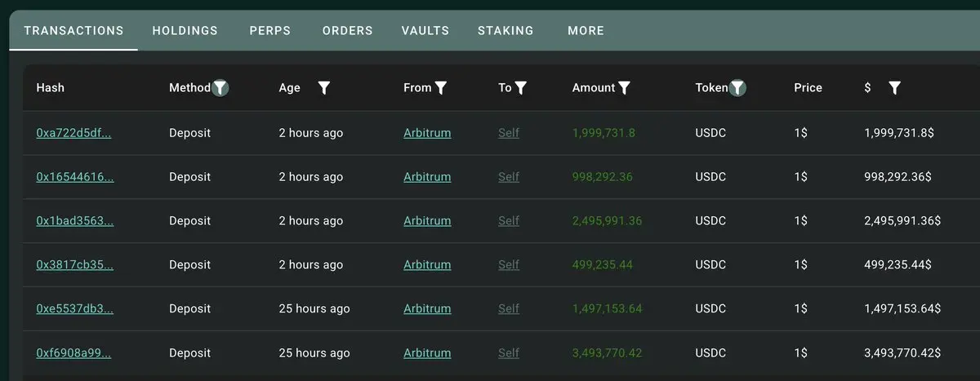Open transaction hash 0xf6908a99 link
This screenshot has height=381, width=980.
(x=73, y=353)
